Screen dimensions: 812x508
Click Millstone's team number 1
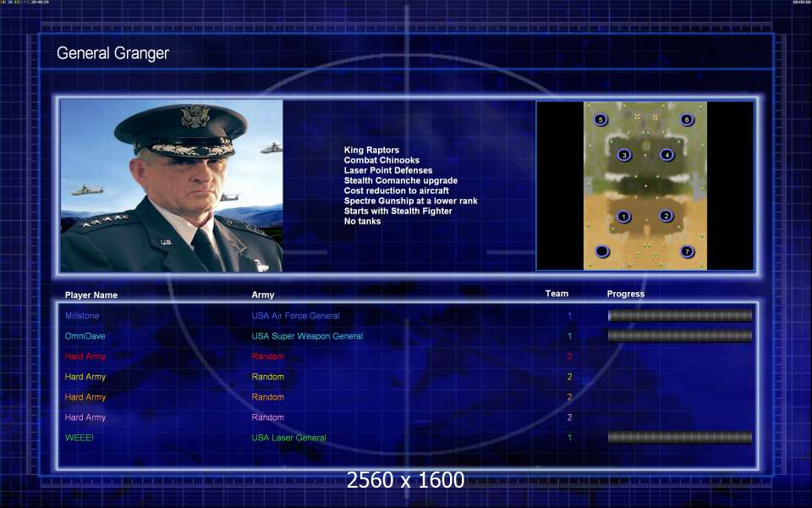(569, 316)
